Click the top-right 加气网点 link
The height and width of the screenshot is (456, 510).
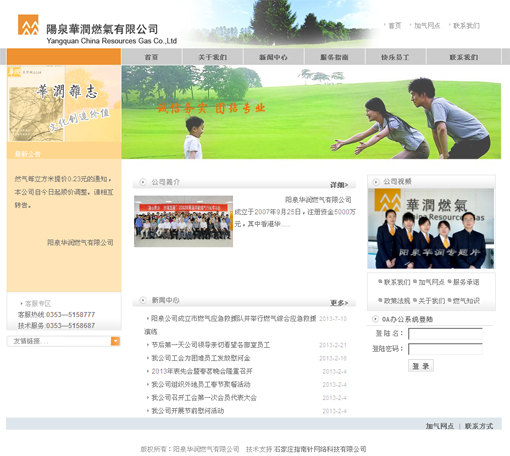427,26
